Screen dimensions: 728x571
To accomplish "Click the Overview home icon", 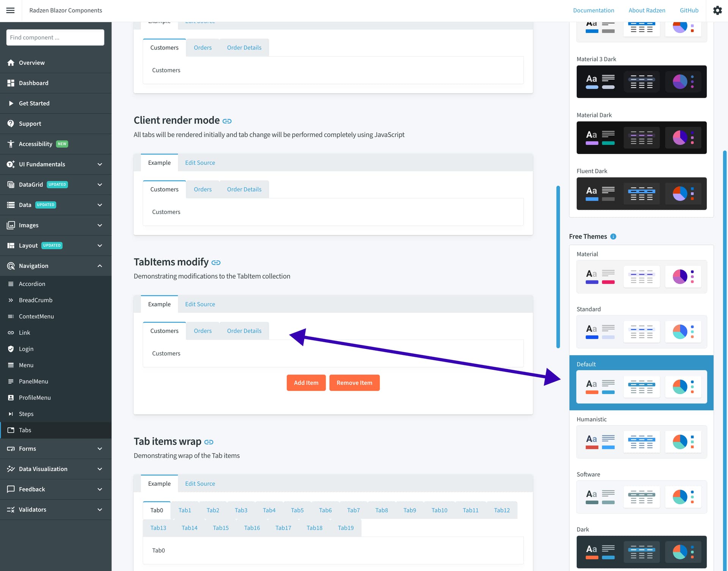I will (11, 63).
